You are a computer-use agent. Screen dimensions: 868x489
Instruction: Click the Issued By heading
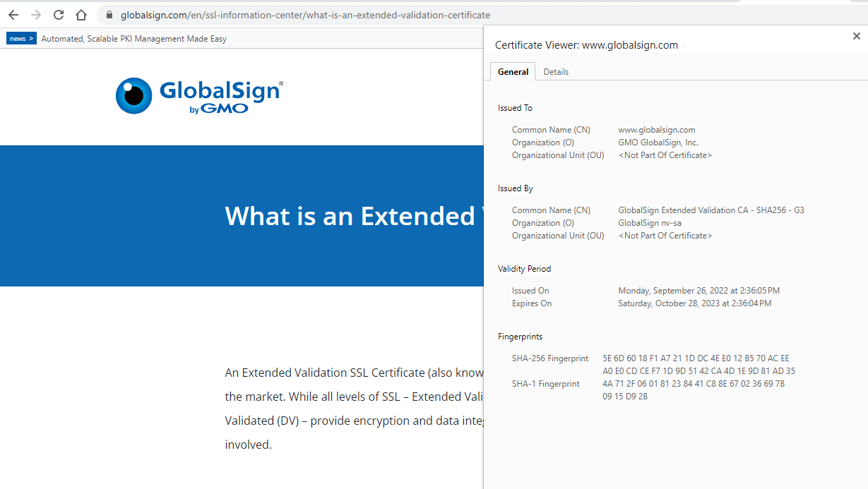tap(516, 188)
